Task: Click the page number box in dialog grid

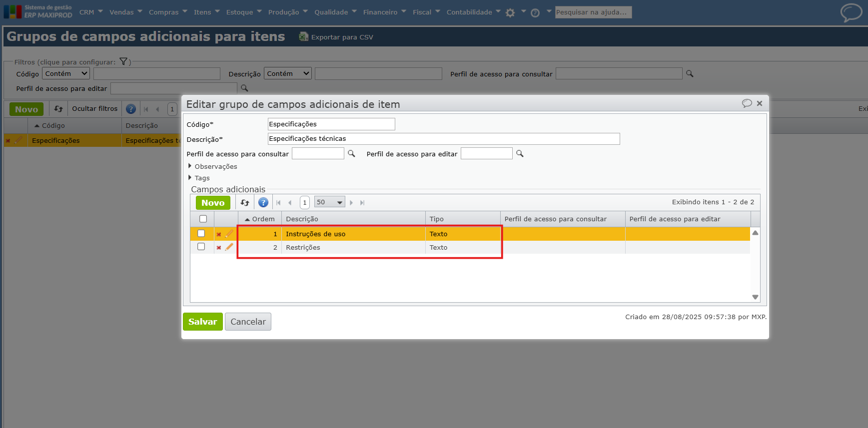Action: (305, 202)
